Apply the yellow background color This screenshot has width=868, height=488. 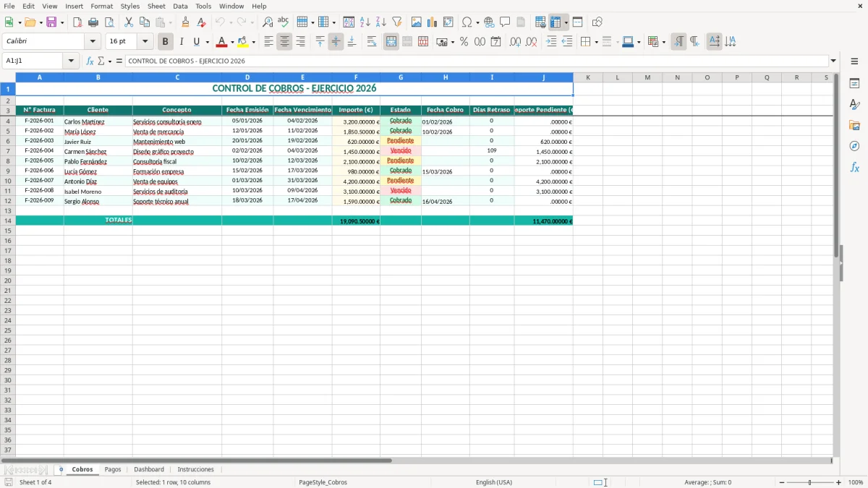[243, 42]
